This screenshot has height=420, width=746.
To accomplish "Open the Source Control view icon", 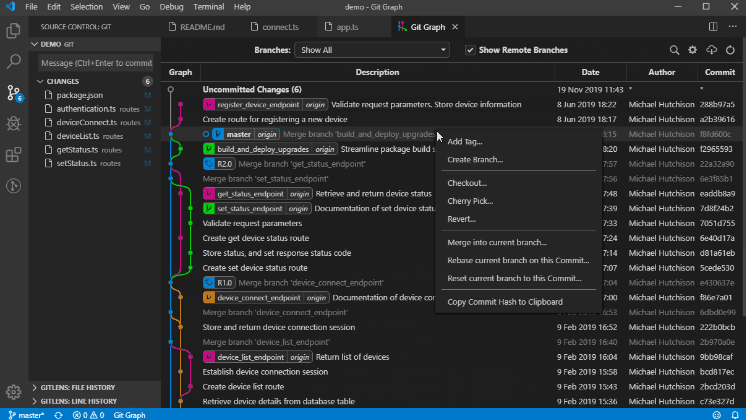I will pos(14,93).
